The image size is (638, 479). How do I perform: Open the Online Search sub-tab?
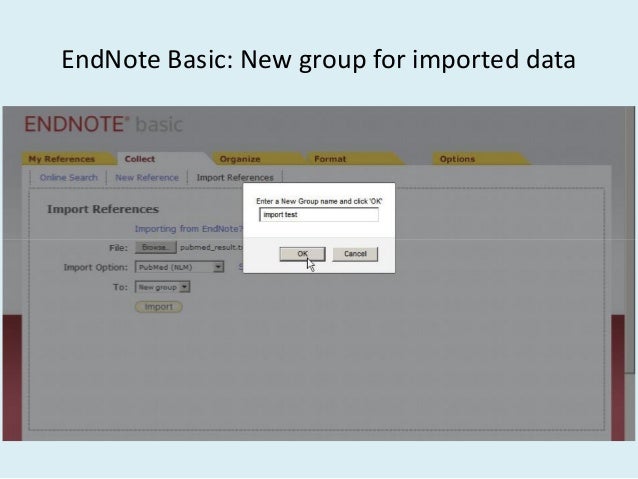point(68,177)
